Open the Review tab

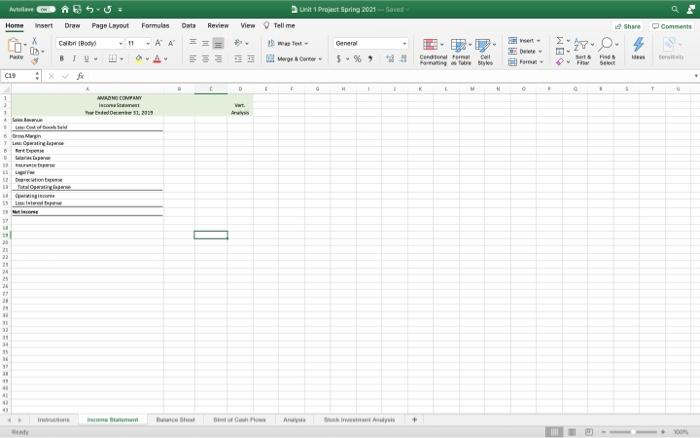point(218,25)
